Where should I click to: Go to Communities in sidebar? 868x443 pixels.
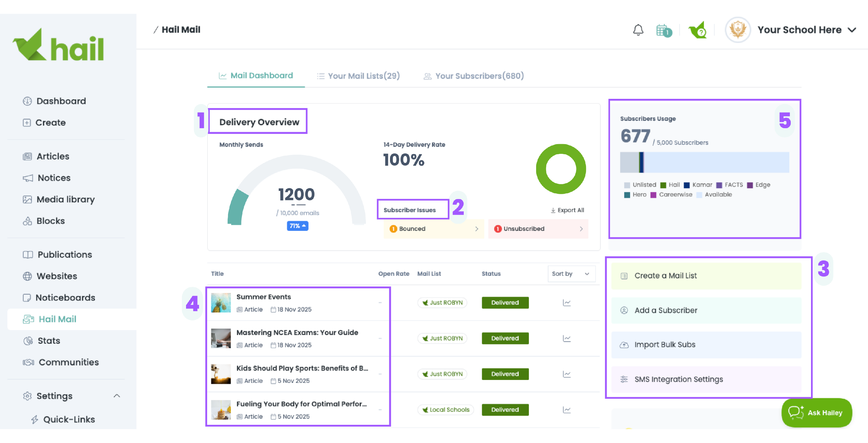pos(68,362)
